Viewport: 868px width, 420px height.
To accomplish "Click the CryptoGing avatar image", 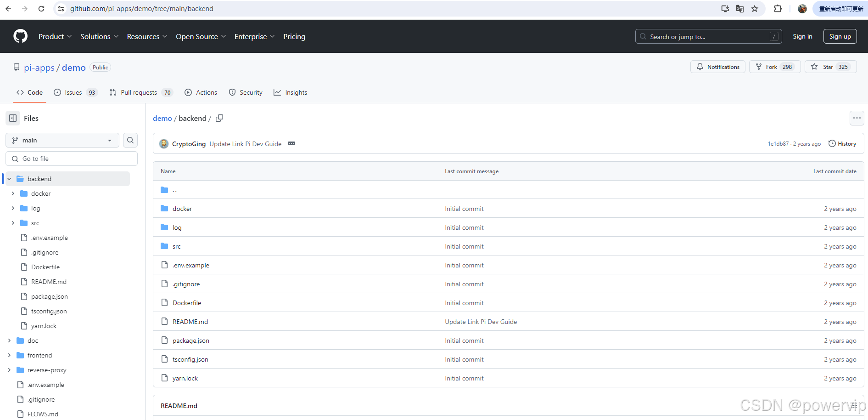I will 164,144.
